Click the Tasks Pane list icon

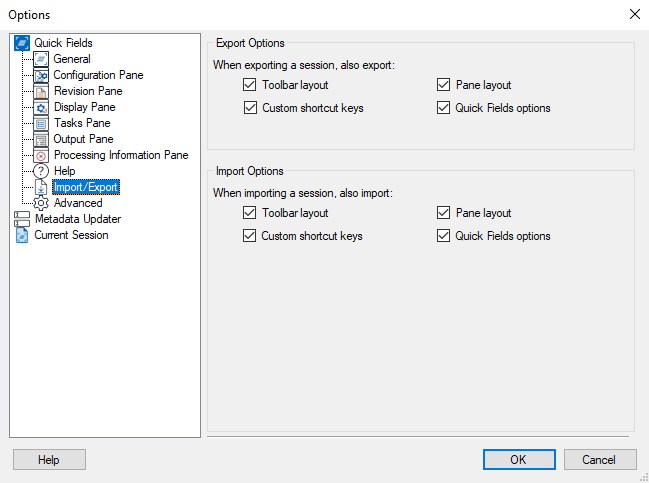(41, 123)
